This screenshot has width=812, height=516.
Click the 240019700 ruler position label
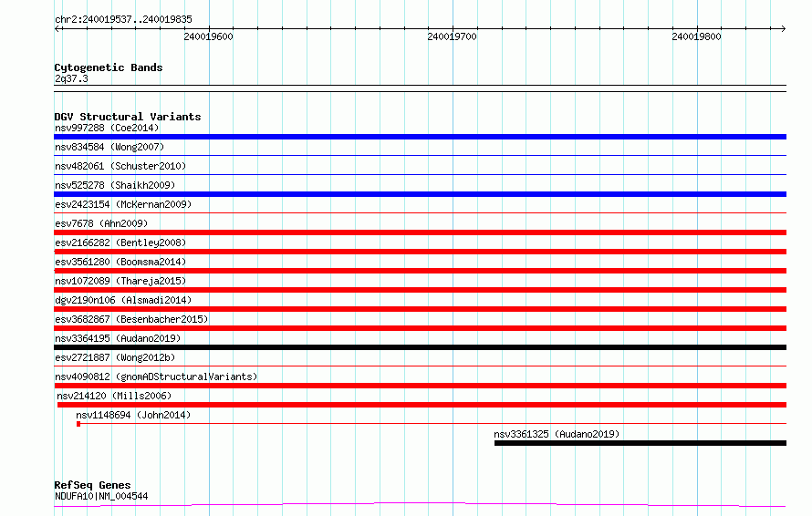tap(453, 36)
